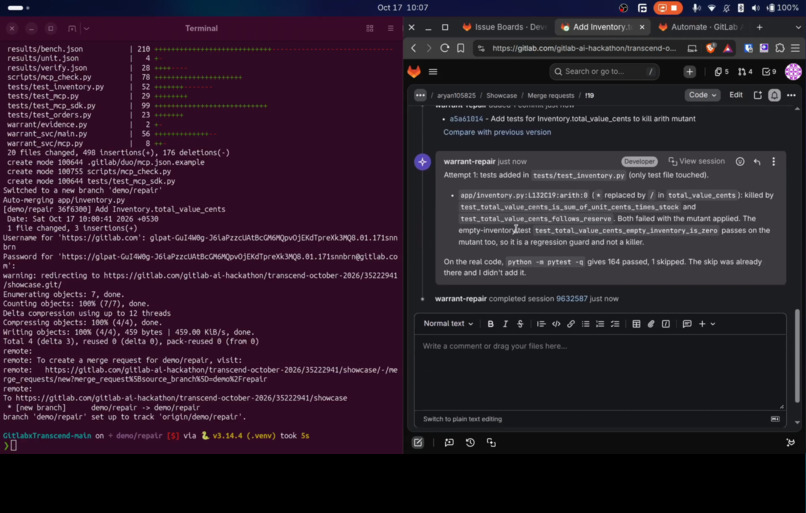Go back in browser history

tap(414, 48)
